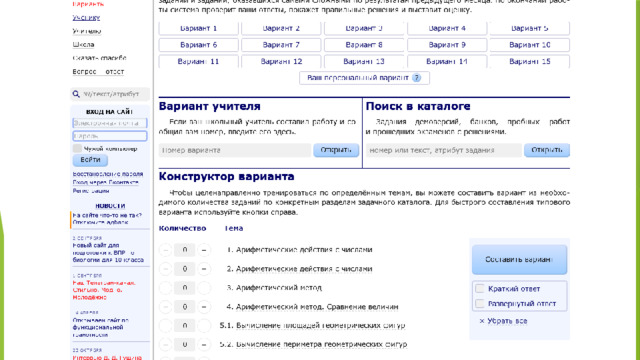
Task: Focus the Номер варианта field
Action: pos(235,150)
